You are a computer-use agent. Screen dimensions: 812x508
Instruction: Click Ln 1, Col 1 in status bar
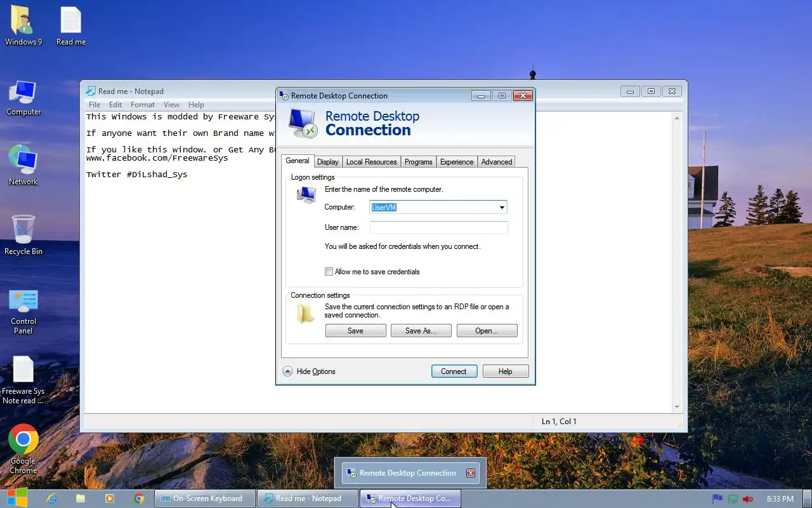(559, 422)
